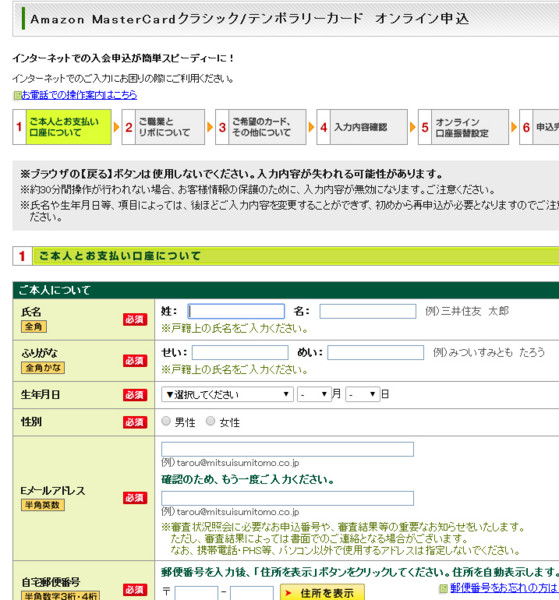The height and width of the screenshot is (600, 559).
Task: Click the 全角かな badge under ふりがな
Action: (43, 368)
